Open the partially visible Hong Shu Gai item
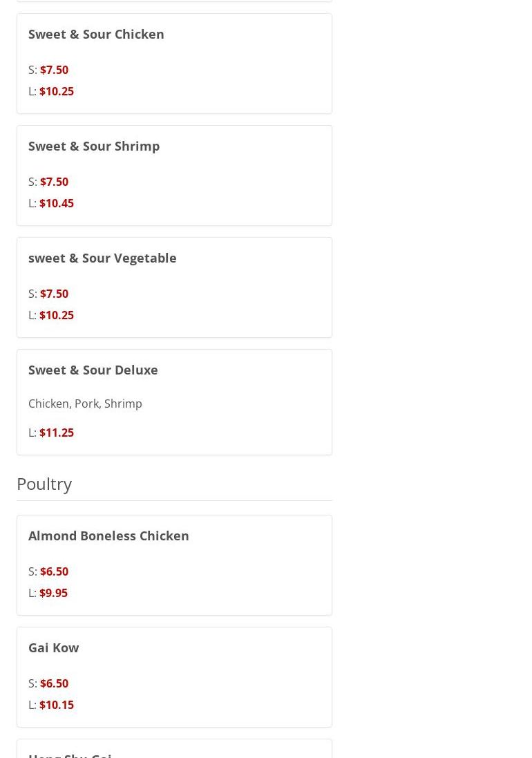Viewport: 532px width, 758px height. point(70,754)
